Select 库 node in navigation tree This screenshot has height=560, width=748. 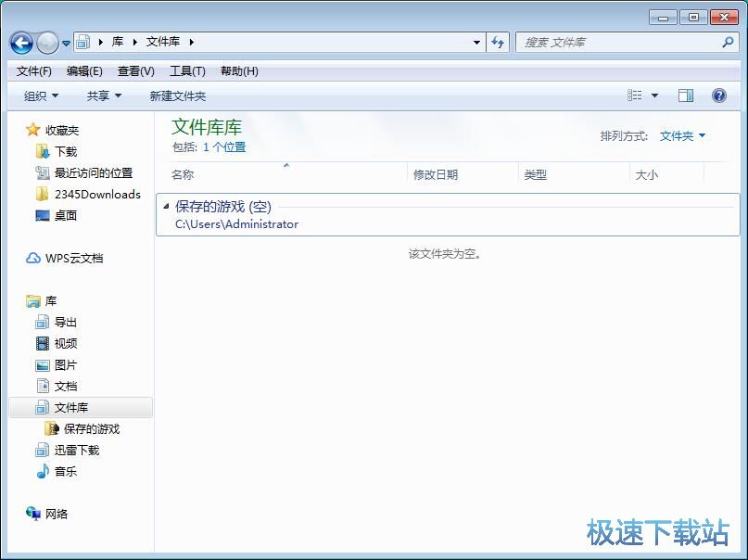(42, 301)
